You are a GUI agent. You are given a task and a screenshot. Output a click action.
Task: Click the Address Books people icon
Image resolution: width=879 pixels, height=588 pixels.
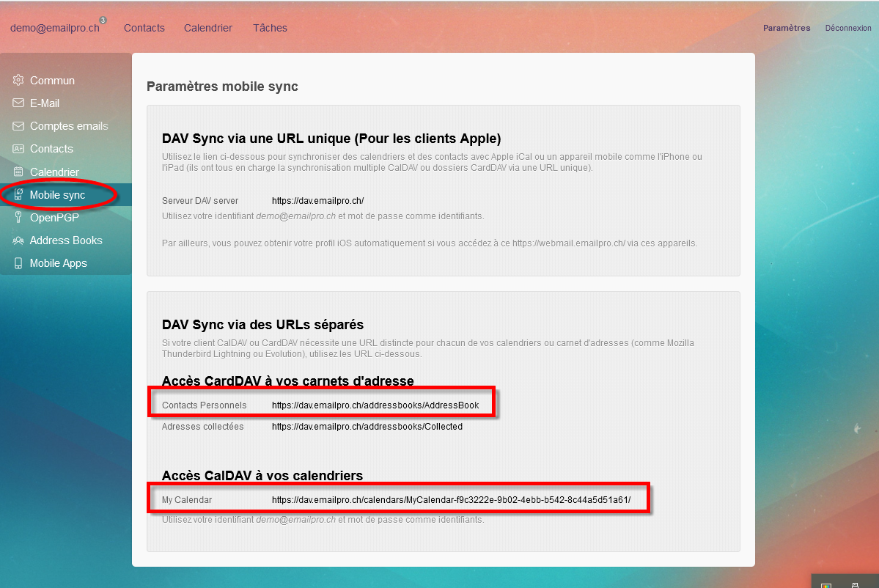click(x=18, y=240)
